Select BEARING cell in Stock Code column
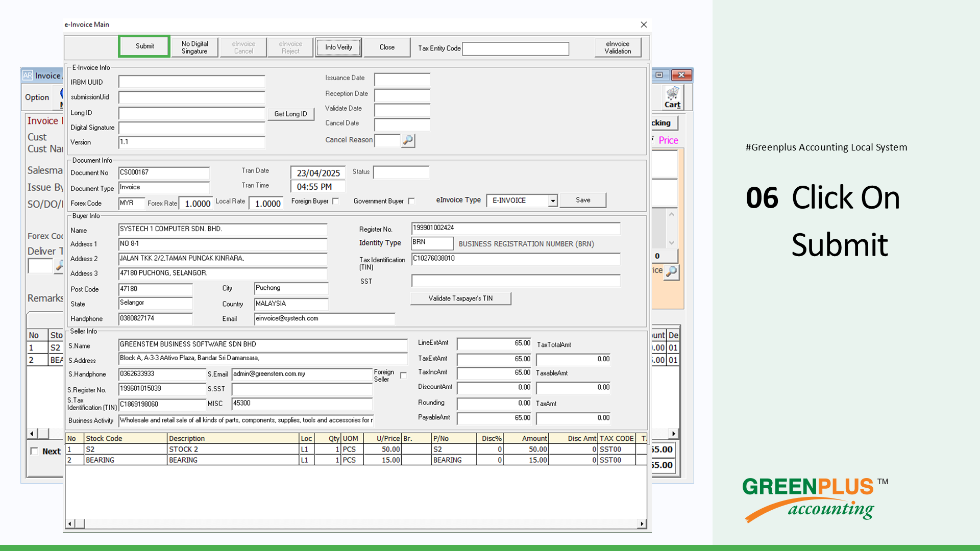Image resolution: width=980 pixels, height=551 pixels. pos(126,460)
